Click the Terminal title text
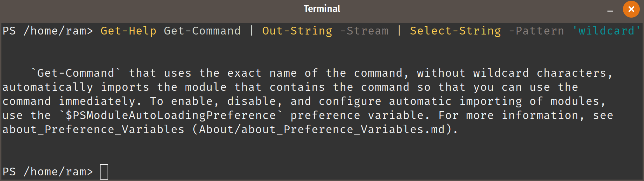The width and height of the screenshot is (644, 181). coord(322,9)
